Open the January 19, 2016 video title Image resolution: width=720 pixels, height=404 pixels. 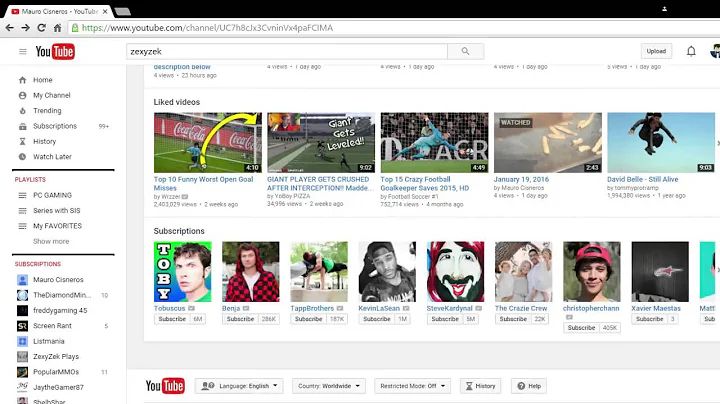click(x=521, y=180)
